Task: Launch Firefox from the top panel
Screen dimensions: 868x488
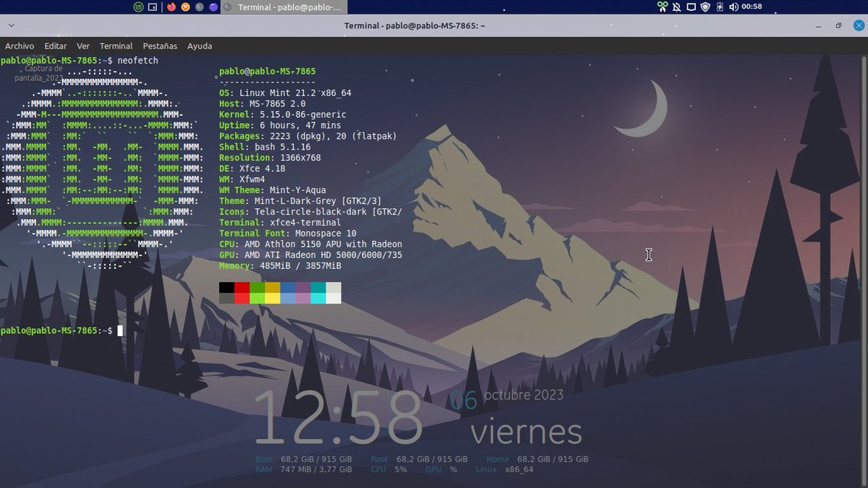Action: [171, 7]
